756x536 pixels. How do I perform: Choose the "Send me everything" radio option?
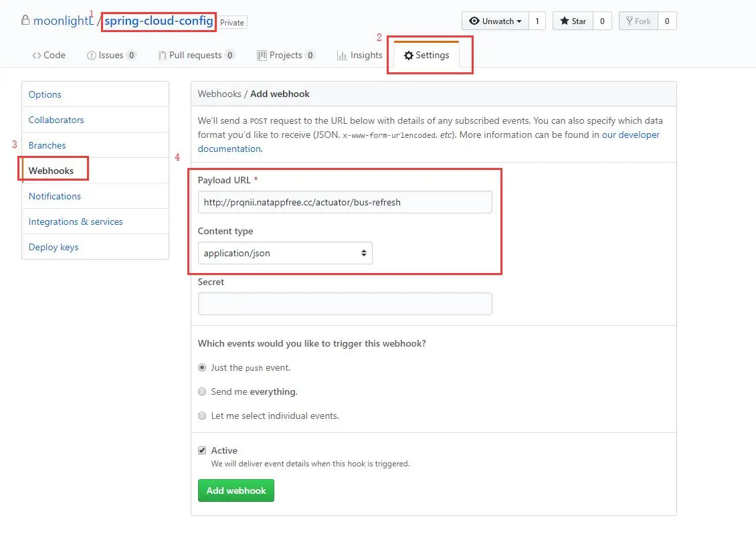click(202, 391)
